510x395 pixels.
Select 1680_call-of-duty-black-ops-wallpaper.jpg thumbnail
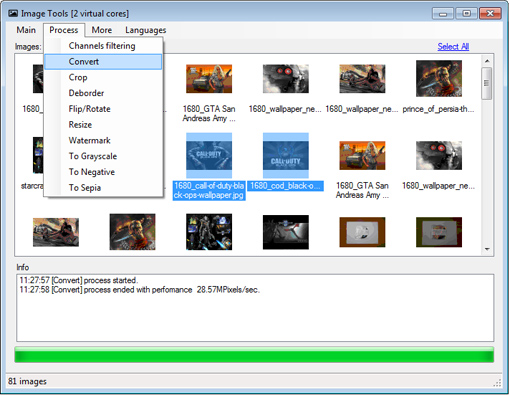pos(209,156)
